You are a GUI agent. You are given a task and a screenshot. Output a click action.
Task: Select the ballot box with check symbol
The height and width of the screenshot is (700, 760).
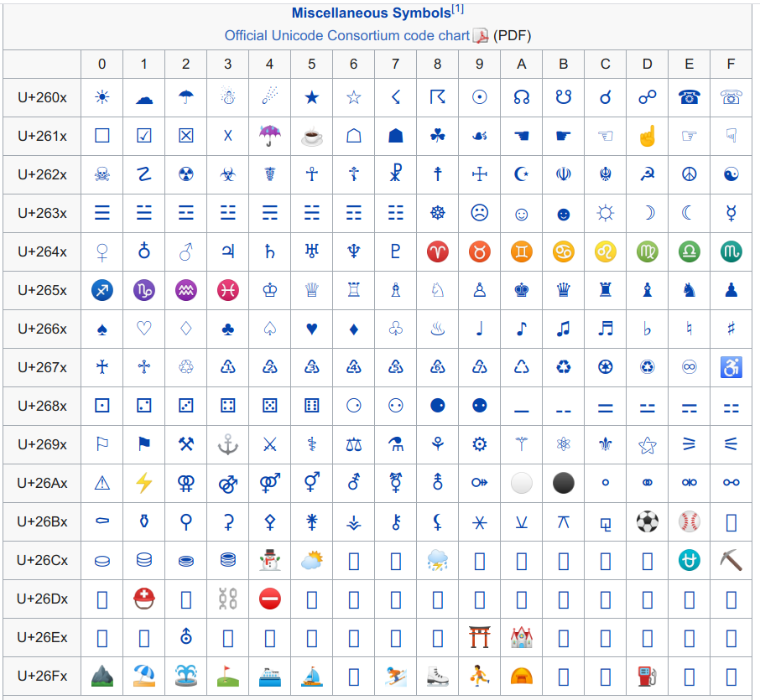tap(143, 136)
